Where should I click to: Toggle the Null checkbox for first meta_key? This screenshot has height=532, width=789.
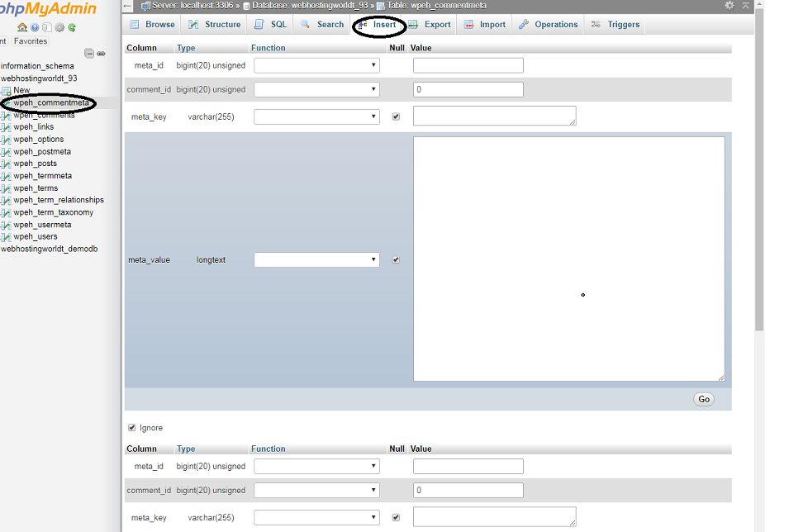point(396,116)
